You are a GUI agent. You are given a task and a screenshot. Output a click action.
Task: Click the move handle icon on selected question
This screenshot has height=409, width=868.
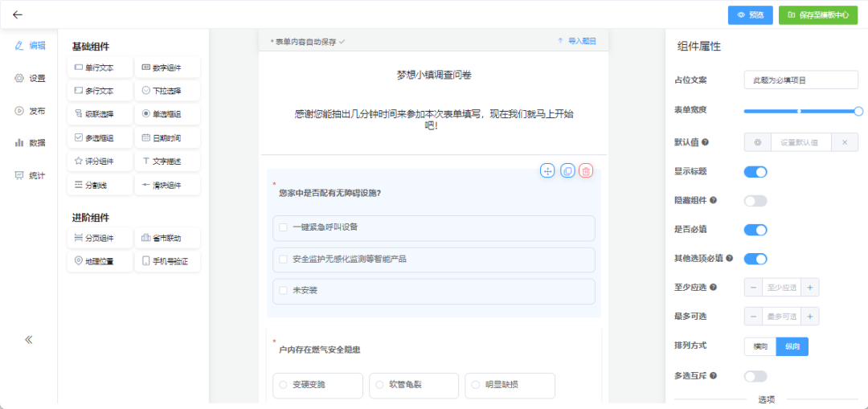pyautogui.click(x=547, y=170)
